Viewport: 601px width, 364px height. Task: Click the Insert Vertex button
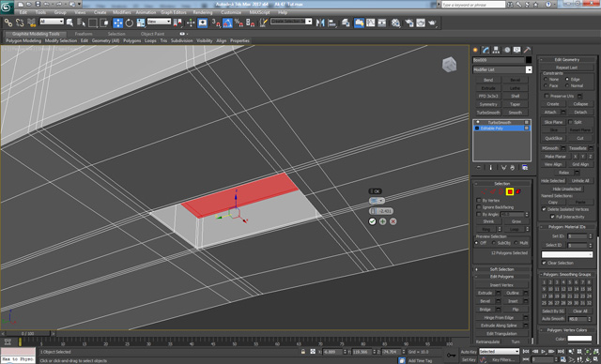501,285
